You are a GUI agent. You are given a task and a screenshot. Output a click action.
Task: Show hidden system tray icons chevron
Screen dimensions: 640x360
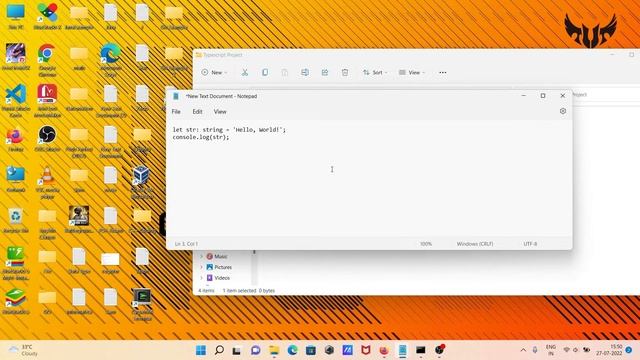pyautogui.click(x=523, y=350)
